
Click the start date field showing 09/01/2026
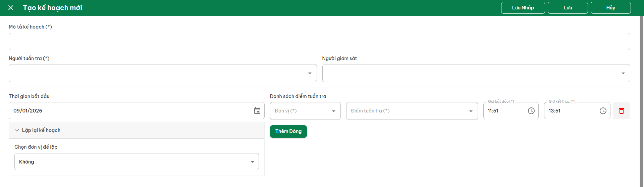pyautogui.click(x=131, y=111)
